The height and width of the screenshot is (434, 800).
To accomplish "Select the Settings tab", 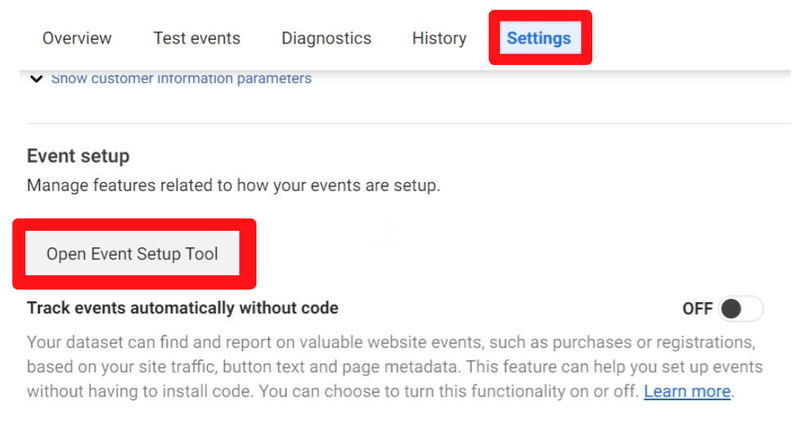I will (x=539, y=39).
